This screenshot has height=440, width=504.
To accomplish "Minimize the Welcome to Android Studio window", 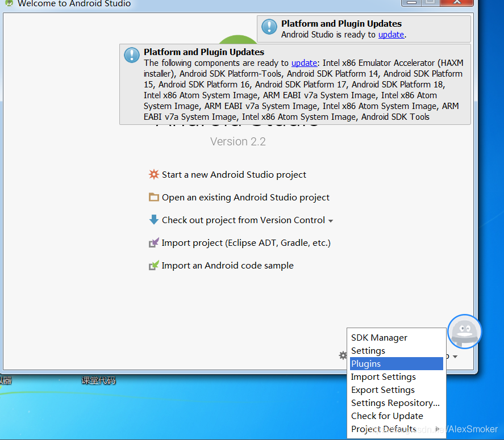I will 411,2.
